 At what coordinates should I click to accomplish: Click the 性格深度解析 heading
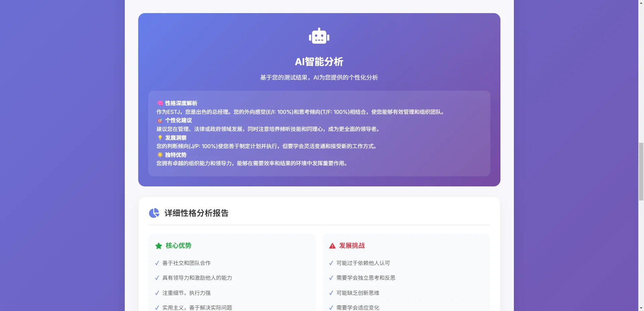point(181,103)
